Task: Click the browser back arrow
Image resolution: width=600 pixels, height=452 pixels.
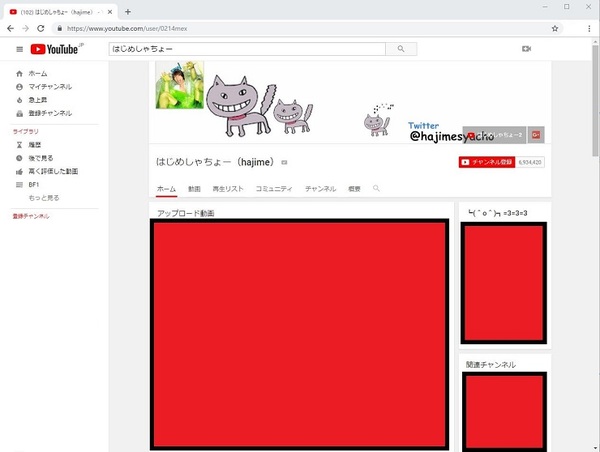Action: (10, 29)
